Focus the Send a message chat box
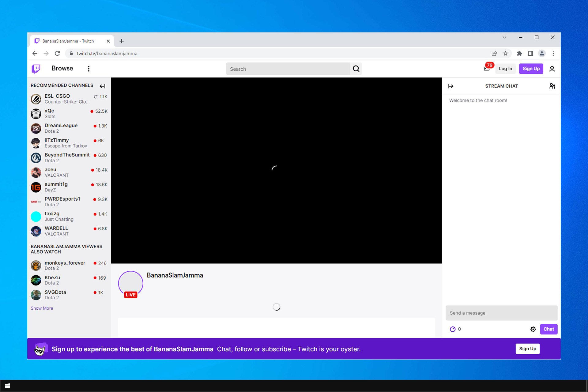This screenshot has height=392, width=588. pyautogui.click(x=501, y=313)
